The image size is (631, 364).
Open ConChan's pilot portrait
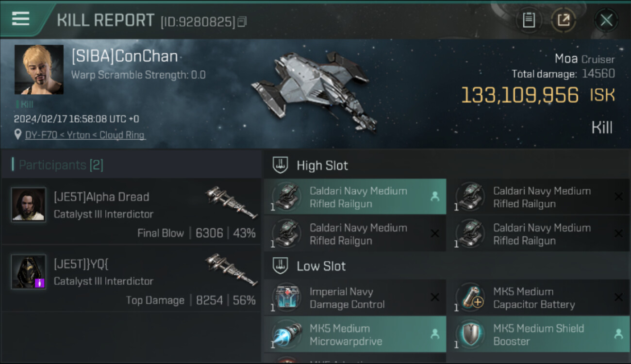39,69
